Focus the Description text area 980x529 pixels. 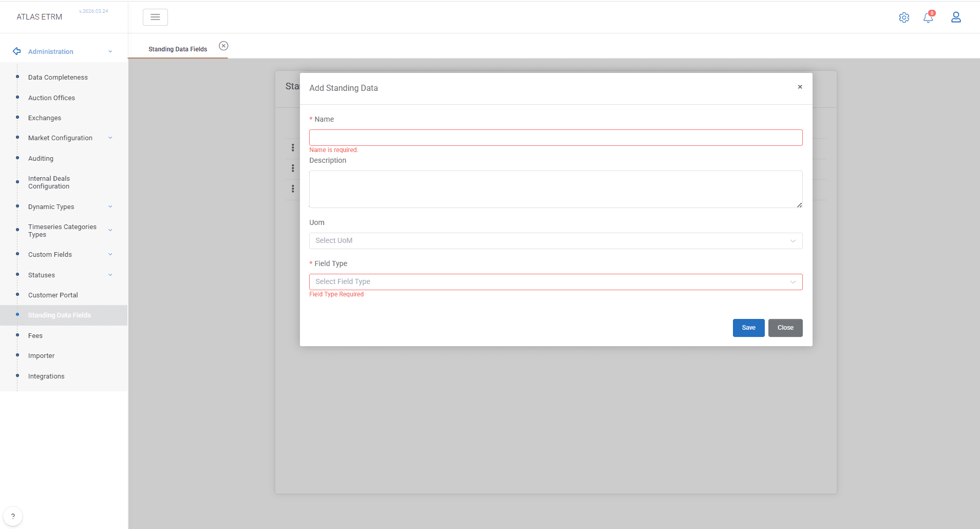coord(556,189)
